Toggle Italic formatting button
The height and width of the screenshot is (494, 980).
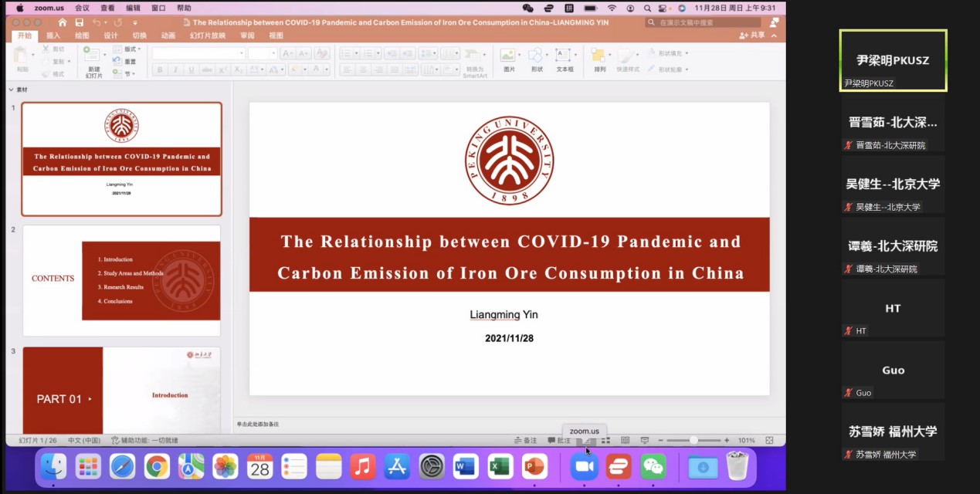point(175,70)
